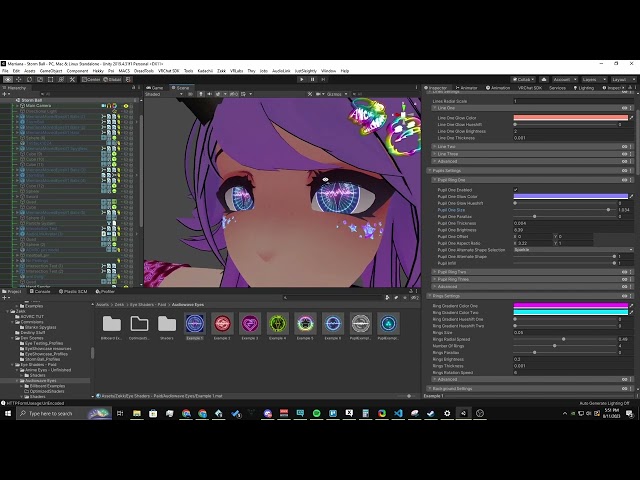Open the custom editor tools icon
640x480 pixels.
coord(72,80)
